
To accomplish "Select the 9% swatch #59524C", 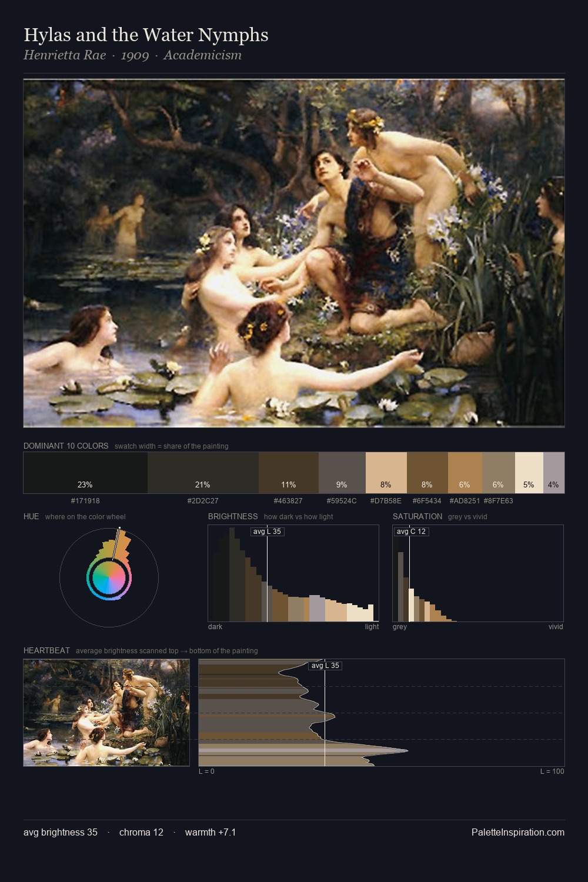I will (342, 473).
